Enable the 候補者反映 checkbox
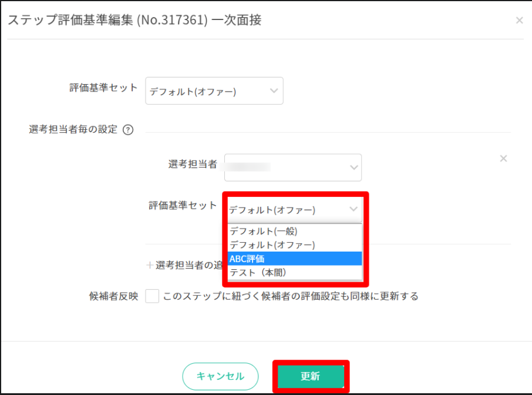532x395 pixels. (152, 296)
